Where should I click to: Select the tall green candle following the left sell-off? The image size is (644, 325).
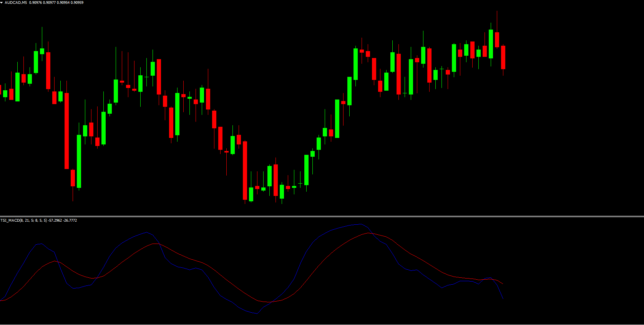79,161
